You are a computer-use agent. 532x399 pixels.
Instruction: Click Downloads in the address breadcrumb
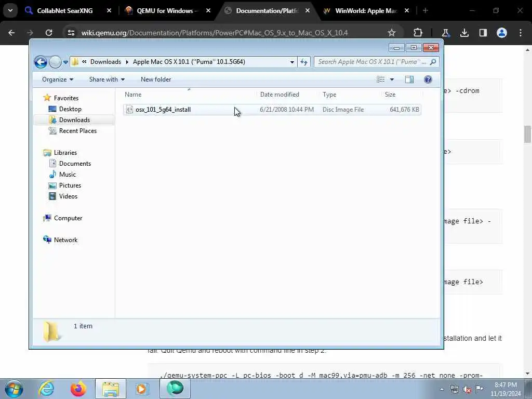tap(105, 62)
